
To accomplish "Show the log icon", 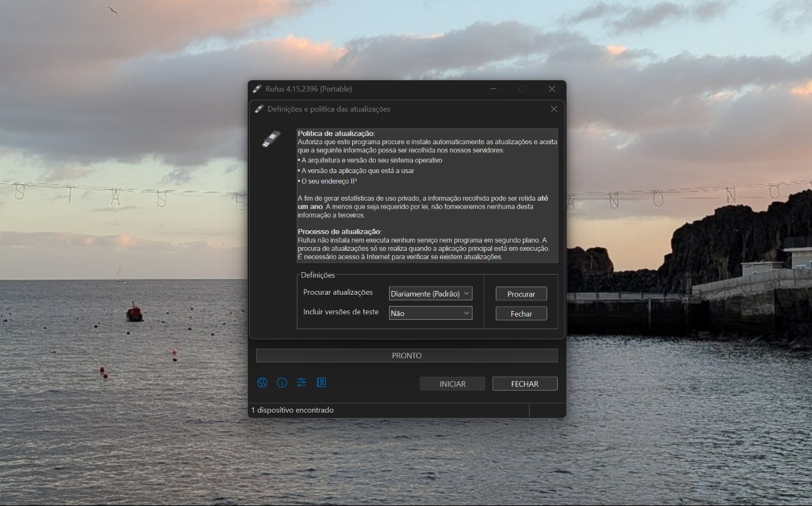I will tap(321, 382).
